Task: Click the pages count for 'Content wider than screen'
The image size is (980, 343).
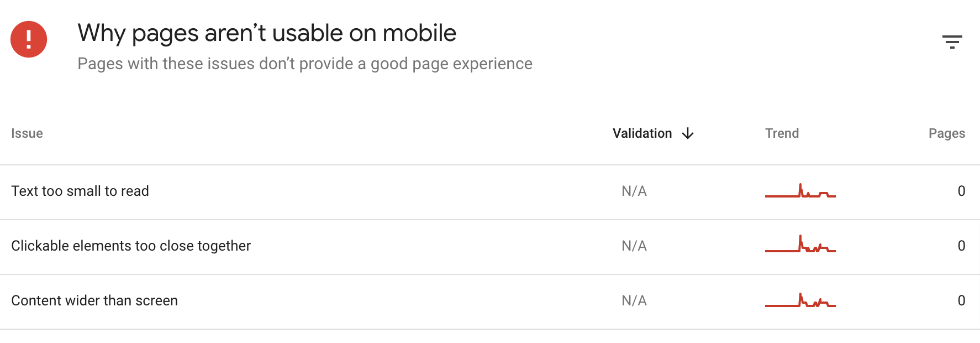Action: coord(961,300)
